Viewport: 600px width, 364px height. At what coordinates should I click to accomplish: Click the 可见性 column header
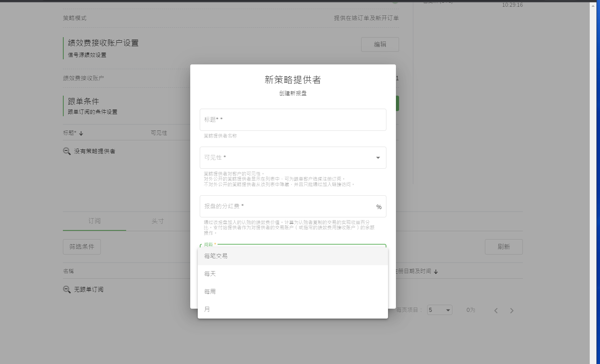point(159,133)
